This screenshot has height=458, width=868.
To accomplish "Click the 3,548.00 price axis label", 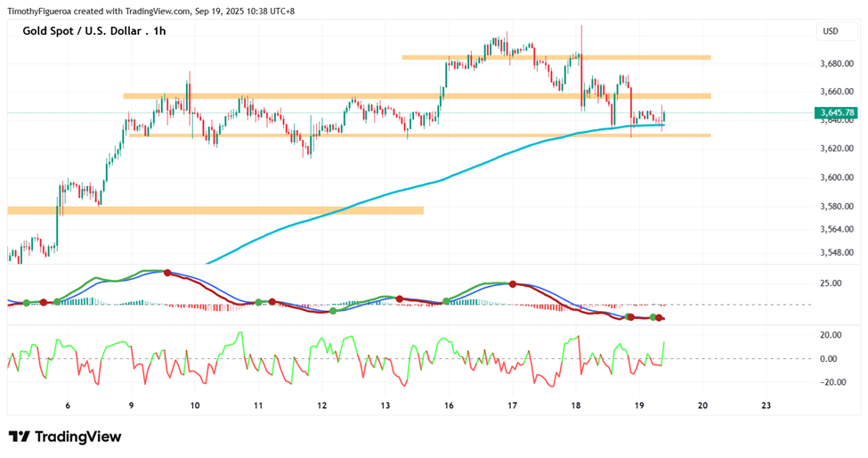I will pos(837,252).
